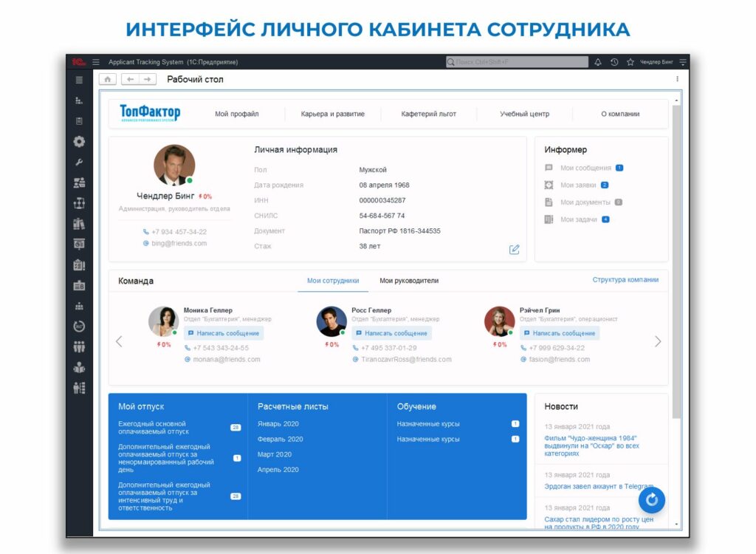Click email bing@friends.com
Screen dimensions: 756x554
click(x=179, y=243)
